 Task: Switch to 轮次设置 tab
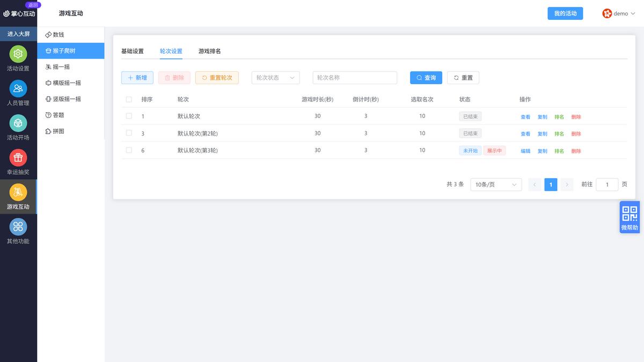[171, 51]
